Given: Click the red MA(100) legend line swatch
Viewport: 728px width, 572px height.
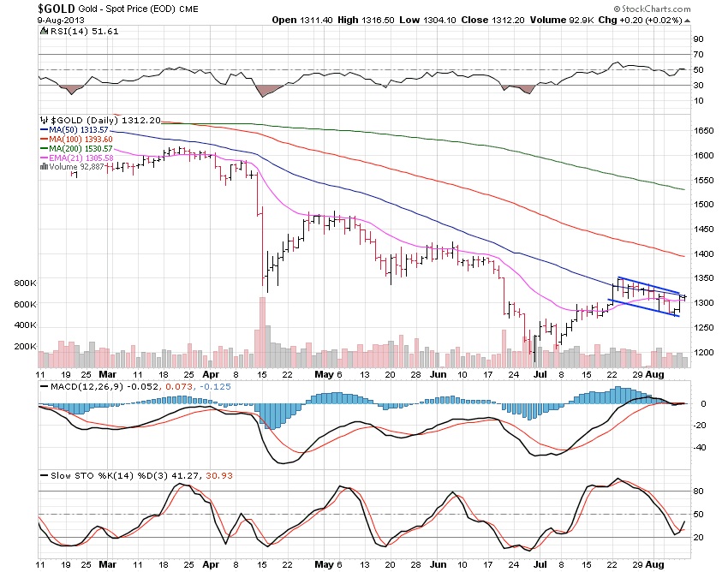Looking at the screenshot, I should (44, 140).
